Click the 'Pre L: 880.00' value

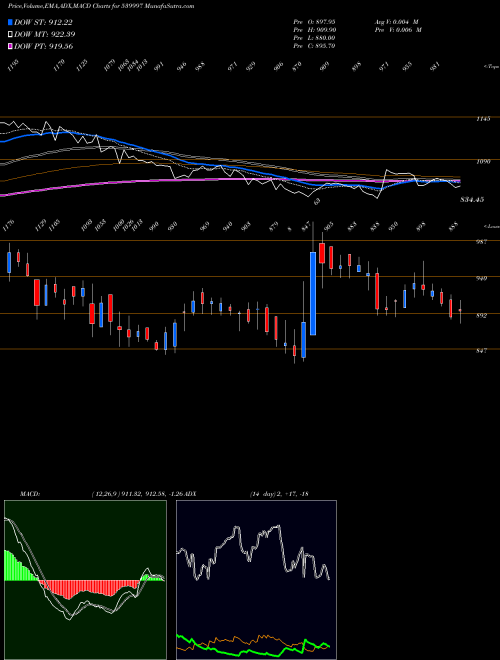point(314,38)
